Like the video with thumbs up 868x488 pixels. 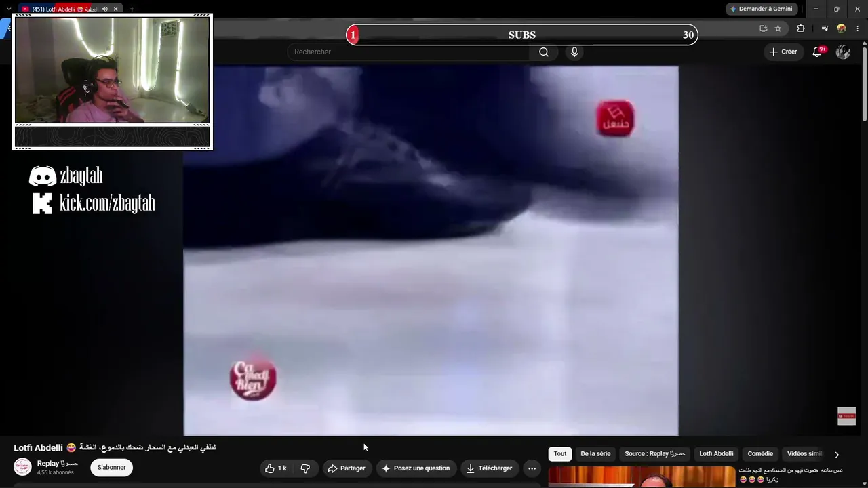point(276,468)
